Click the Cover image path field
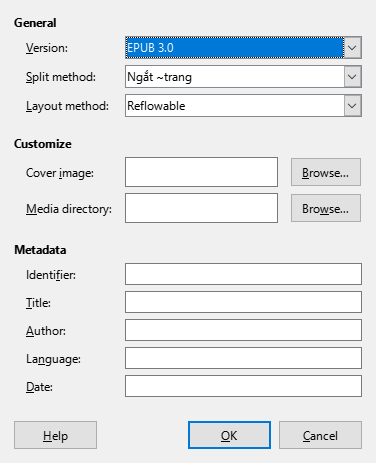Viewport: 376px width, 463px height. (201, 172)
